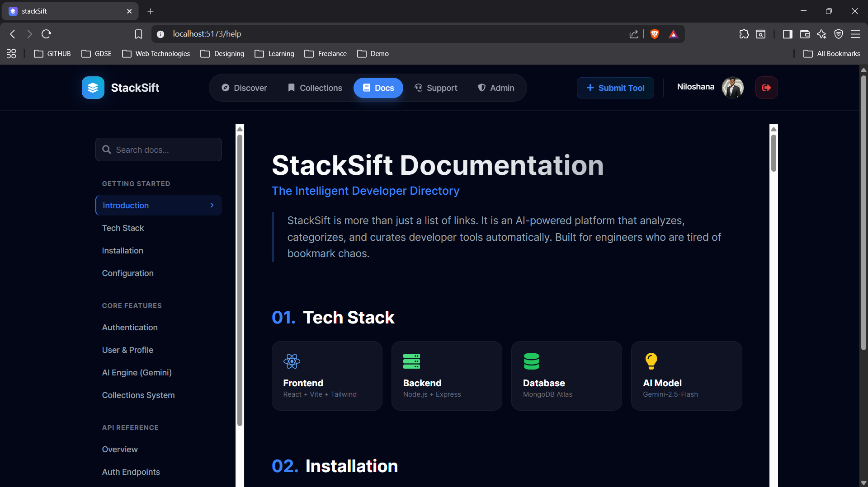Open the Admin navigation tab
The image size is (868, 487).
click(496, 88)
